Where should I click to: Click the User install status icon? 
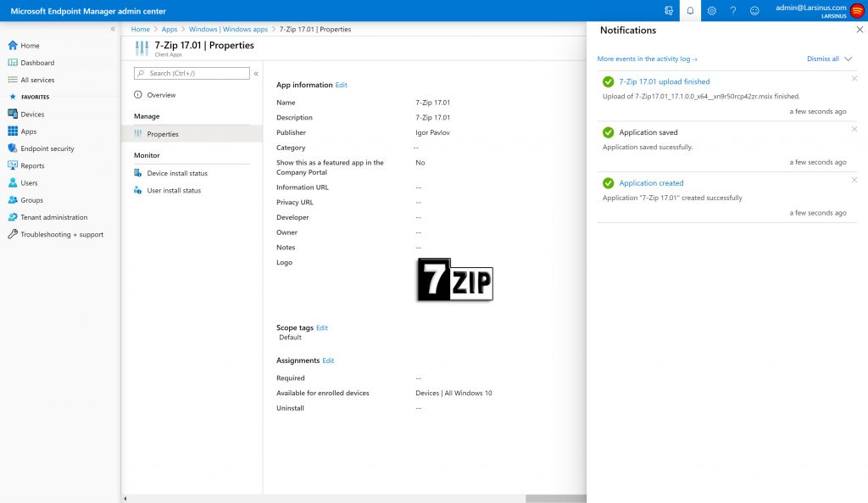click(138, 190)
